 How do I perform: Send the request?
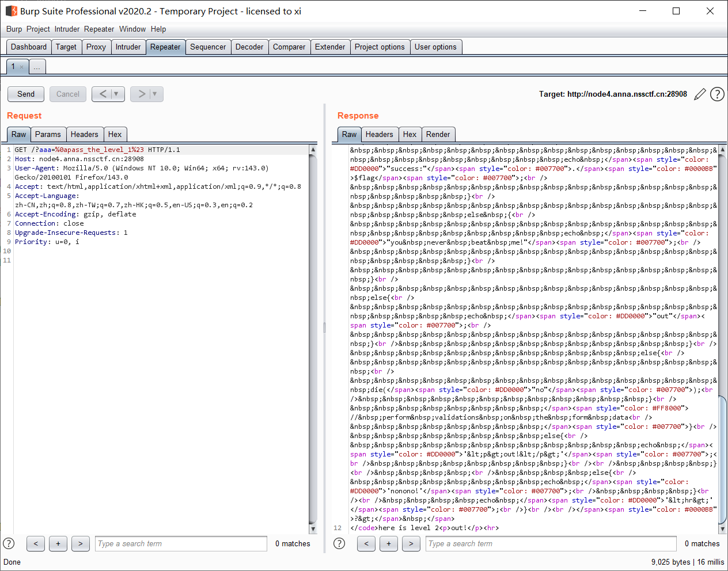[26, 94]
